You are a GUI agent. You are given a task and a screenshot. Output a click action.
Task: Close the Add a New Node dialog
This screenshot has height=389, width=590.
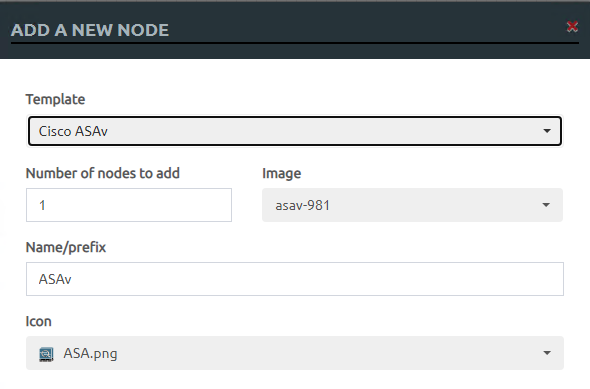pyautogui.click(x=572, y=27)
